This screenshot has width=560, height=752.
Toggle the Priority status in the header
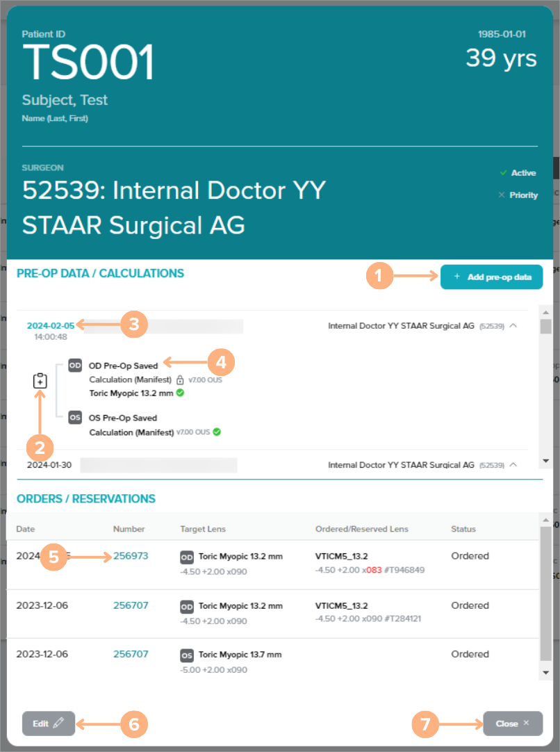click(518, 195)
